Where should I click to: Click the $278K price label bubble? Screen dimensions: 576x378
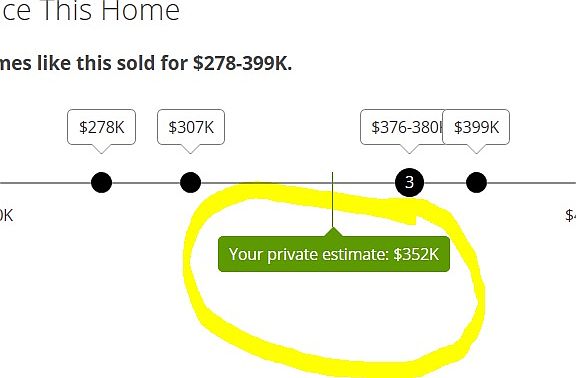point(101,127)
